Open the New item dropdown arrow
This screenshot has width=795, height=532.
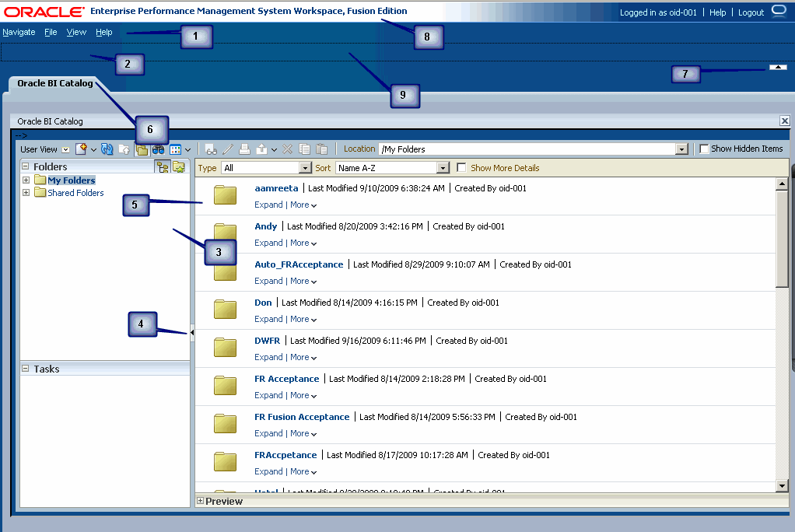93,149
